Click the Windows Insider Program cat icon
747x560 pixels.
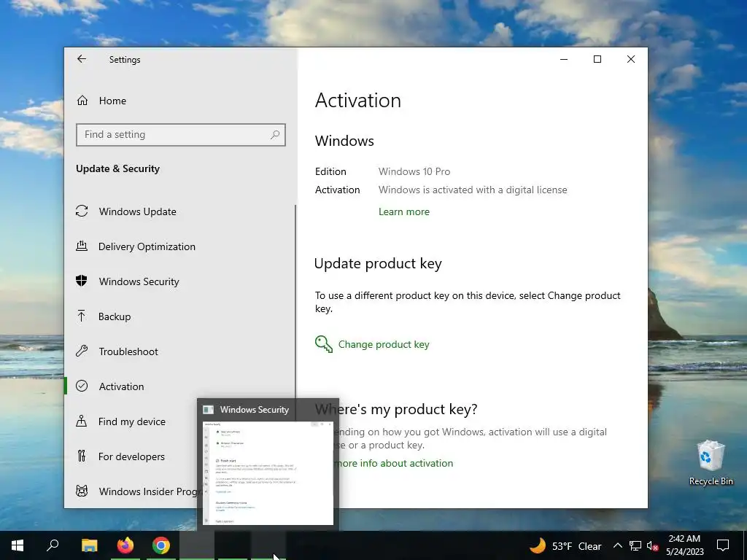coord(82,491)
